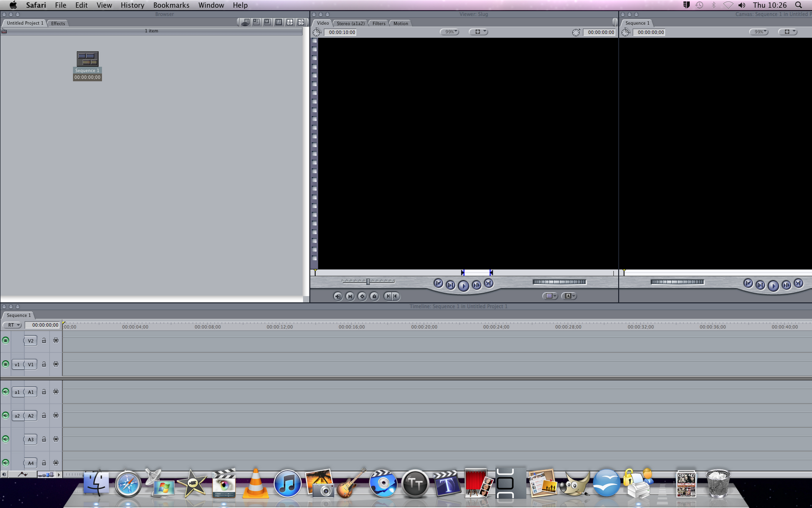Toggle the A1 track lock

click(x=44, y=392)
